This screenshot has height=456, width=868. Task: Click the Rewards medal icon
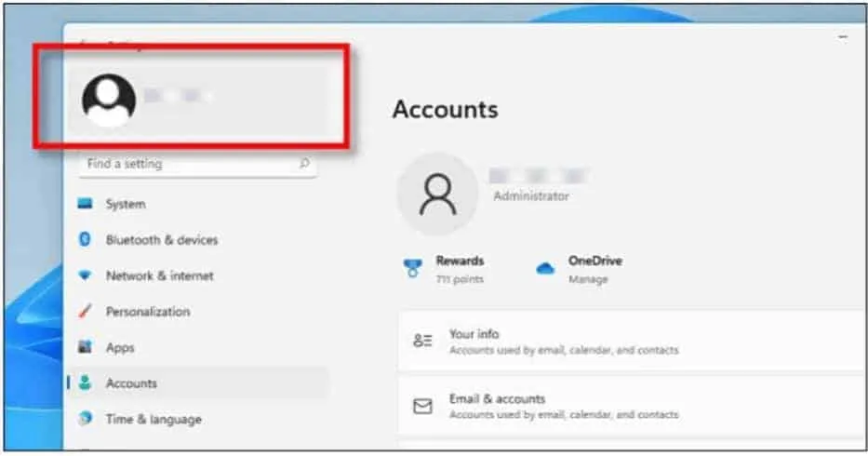click(x=413, y=269)
